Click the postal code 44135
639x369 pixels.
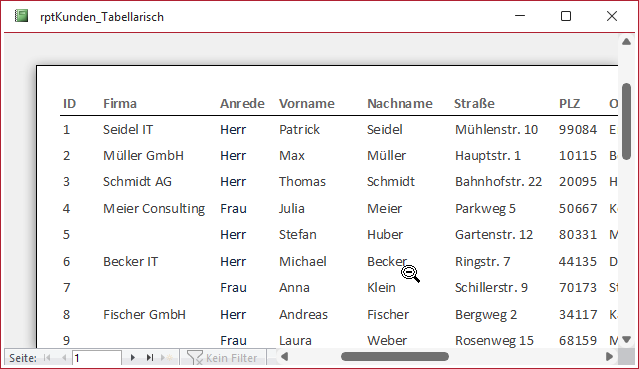click(x=578, y=262)
